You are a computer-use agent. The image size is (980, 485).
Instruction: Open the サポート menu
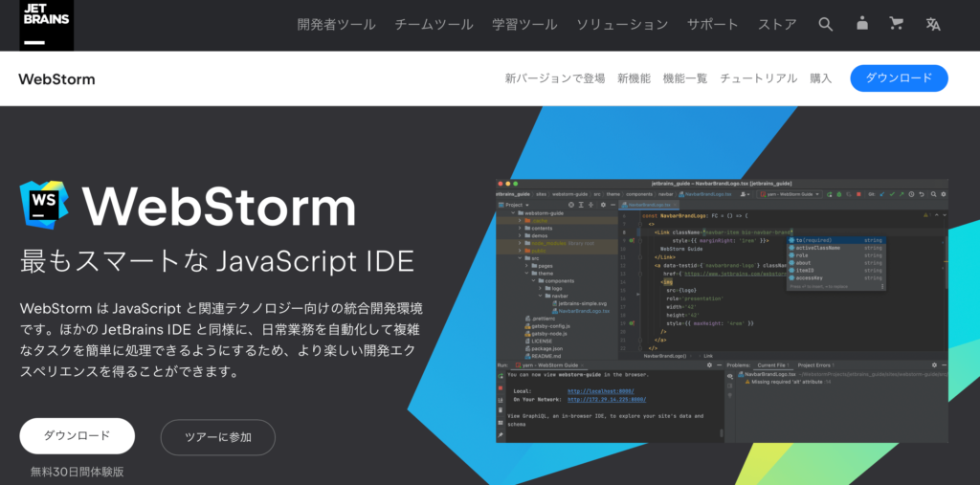712,24
